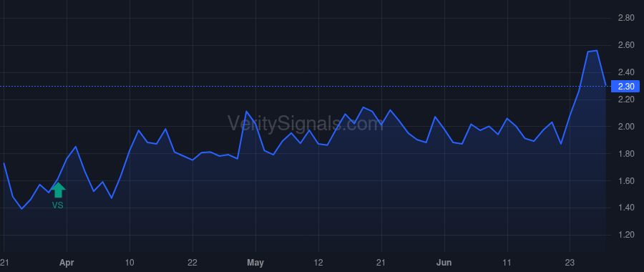Click the 1.40 price axis label
This screenshot has height=272, width=644.
[626, 208]
